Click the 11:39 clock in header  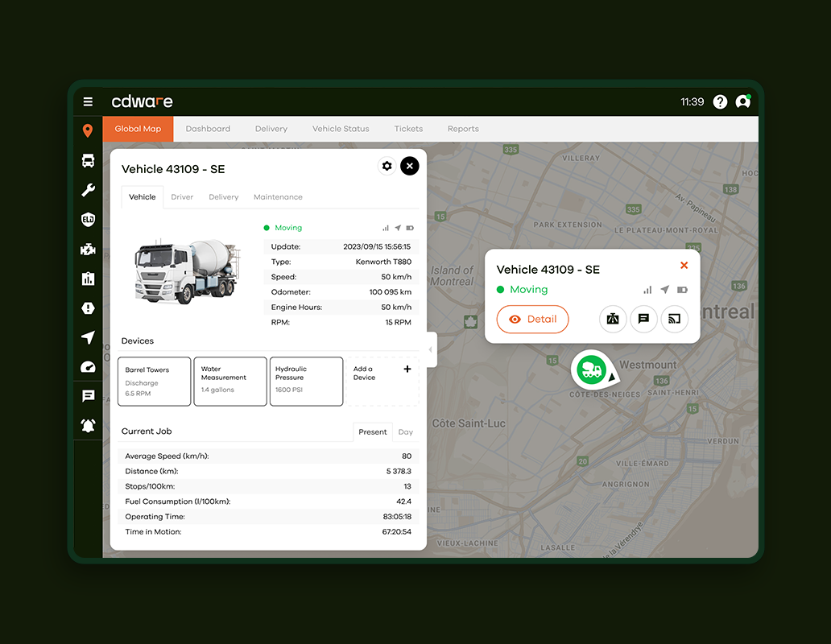[x=692, y=101]
